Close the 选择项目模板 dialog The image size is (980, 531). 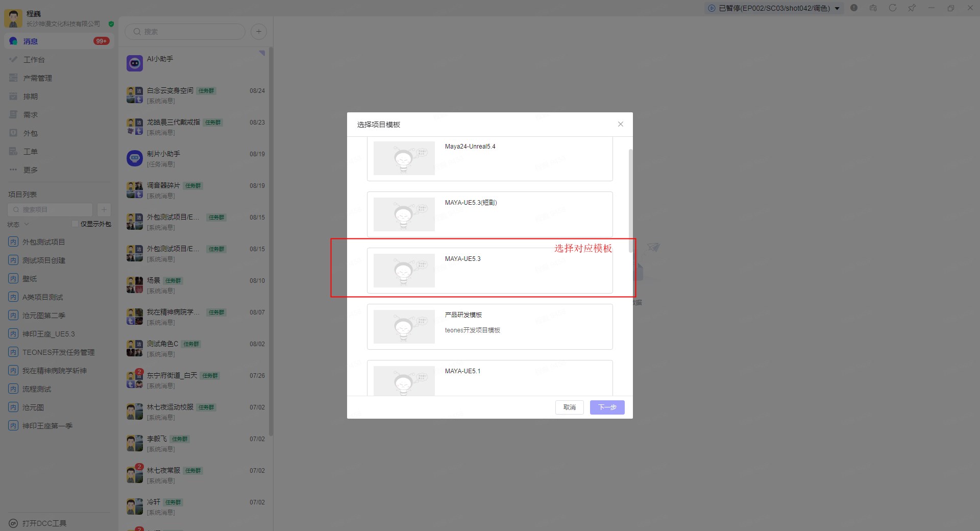point(620,124)
